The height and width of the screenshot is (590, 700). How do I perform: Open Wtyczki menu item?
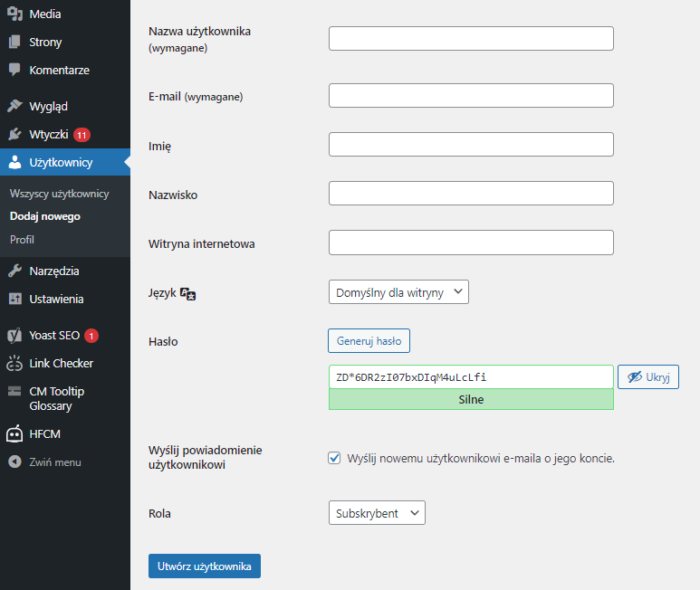[x=65, y=134]
